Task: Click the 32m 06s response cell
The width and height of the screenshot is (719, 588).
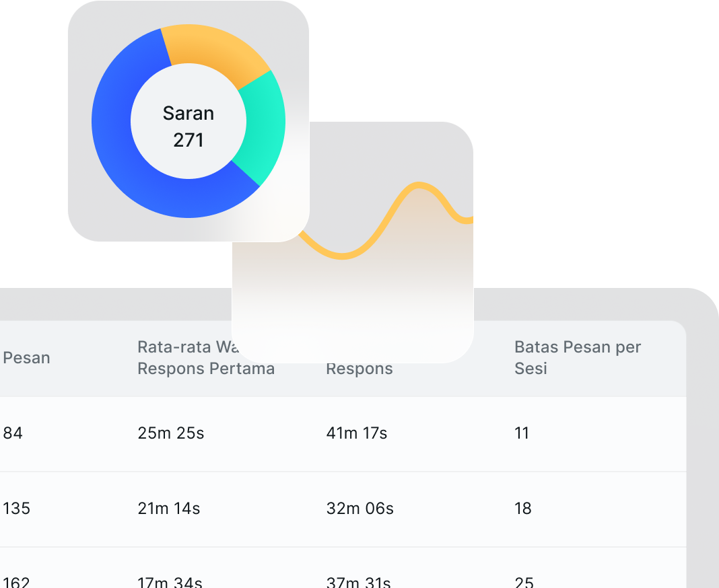Action: pos(359,509)
